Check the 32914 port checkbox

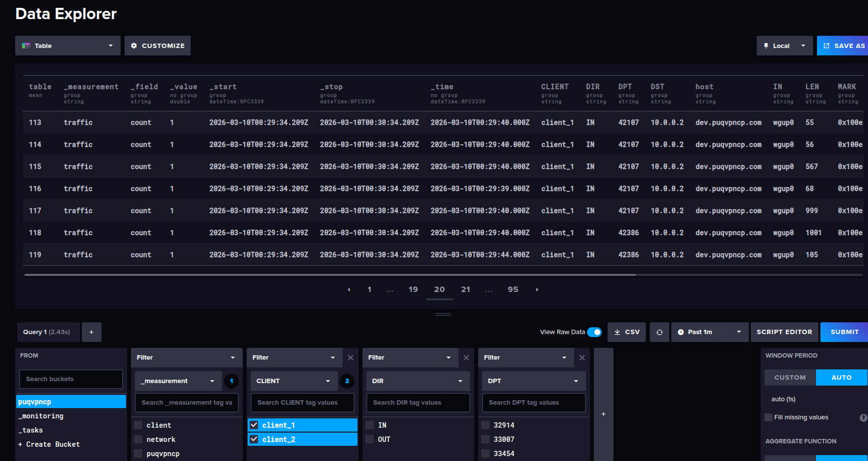click(x=485, y=425)
